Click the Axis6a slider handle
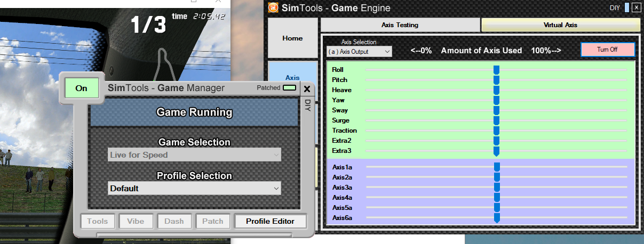The image size is (644, 244). pos(497,218)
